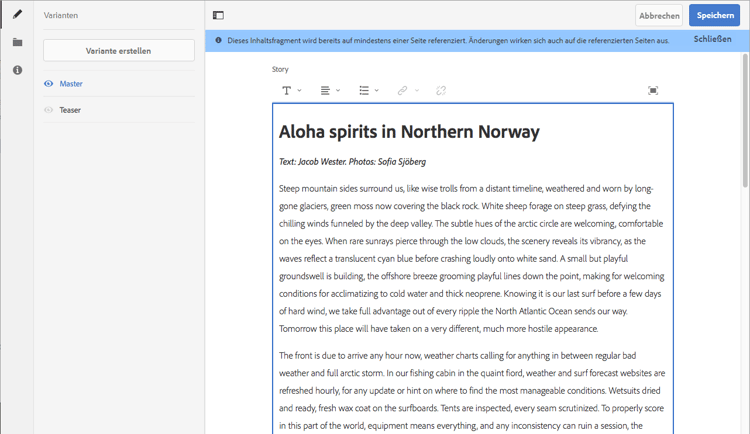Click the info icon in blue banner
This screenshot has height=434, width=750.
tap(218, 40)
